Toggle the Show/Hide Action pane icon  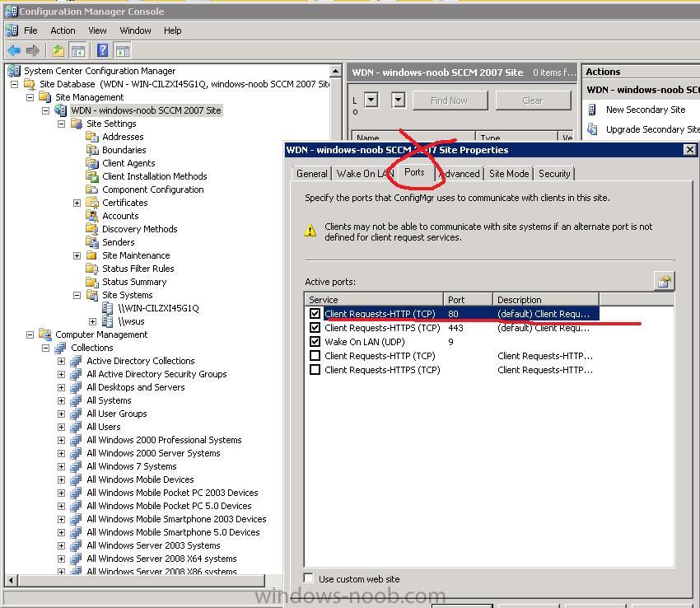123,50
